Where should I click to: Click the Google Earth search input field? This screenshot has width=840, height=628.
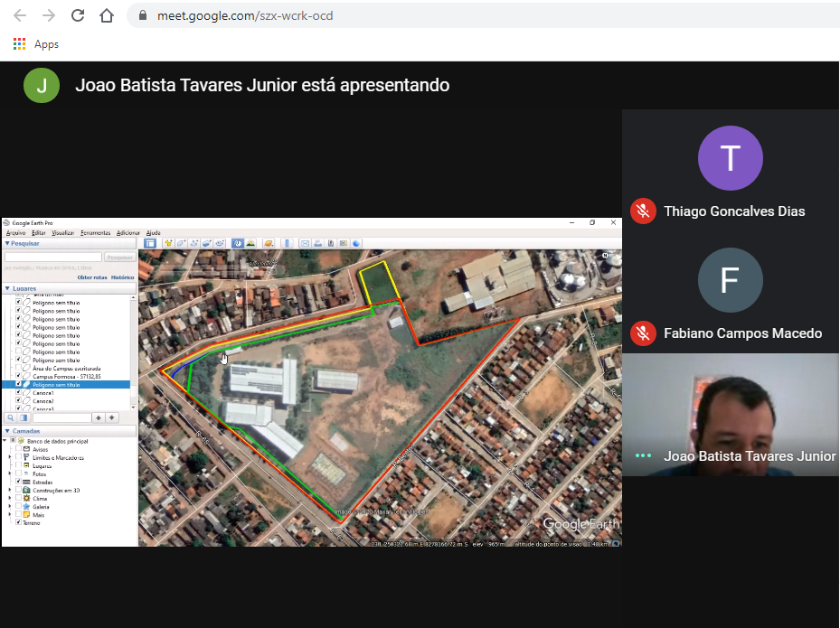pyautogui.click(x=52, y=257)
